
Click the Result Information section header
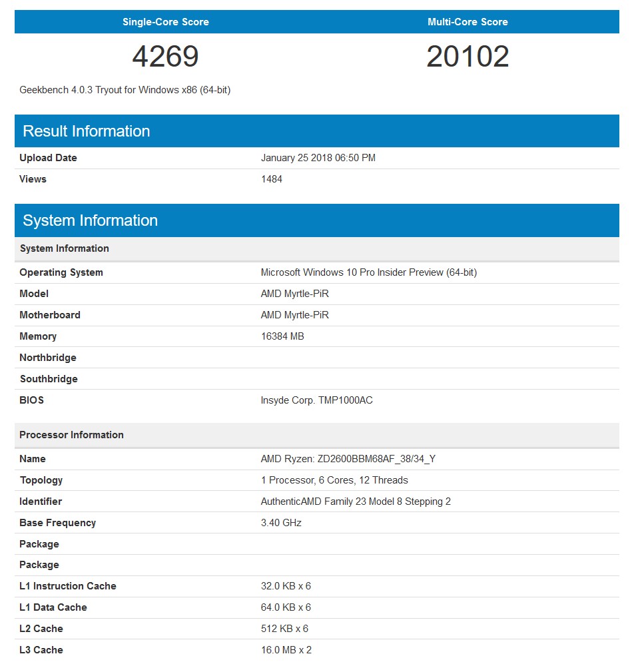[x=317, y=131]
